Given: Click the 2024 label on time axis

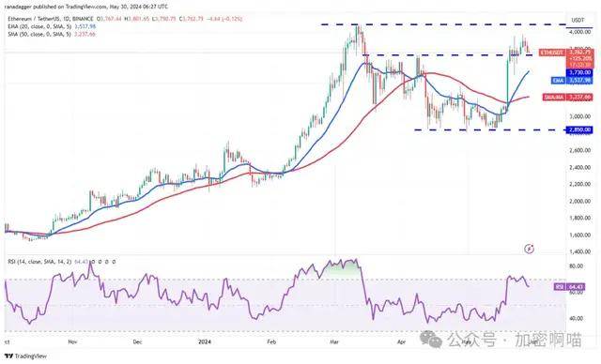Looking at the screenshot, I should click(x=205, y=341).
